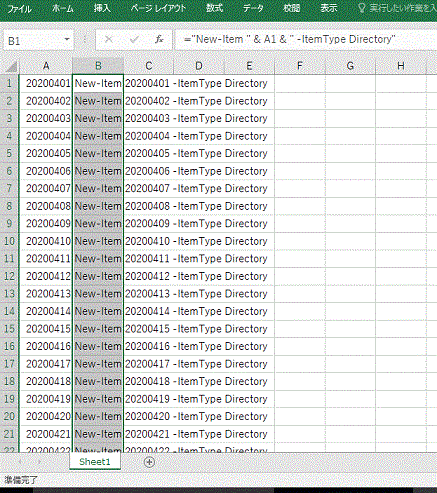Switch to the Sheet1 tab
The image size is (437, 493).
[95, 462]
